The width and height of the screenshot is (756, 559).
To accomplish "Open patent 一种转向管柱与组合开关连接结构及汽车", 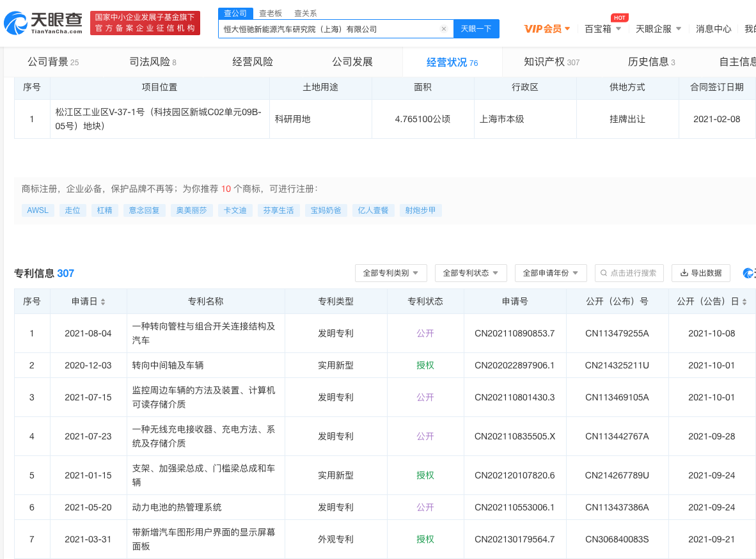I will click(204, 333).
